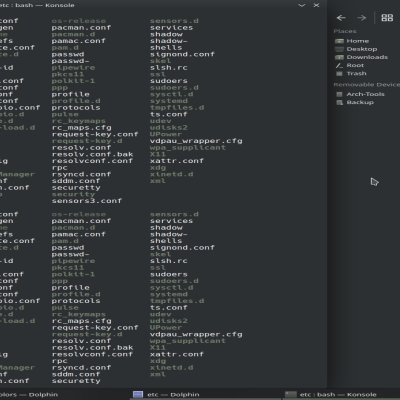Click 'slsh.rc' in the second terminal listing
Screen dimensions: 400x400
[169, 261]
